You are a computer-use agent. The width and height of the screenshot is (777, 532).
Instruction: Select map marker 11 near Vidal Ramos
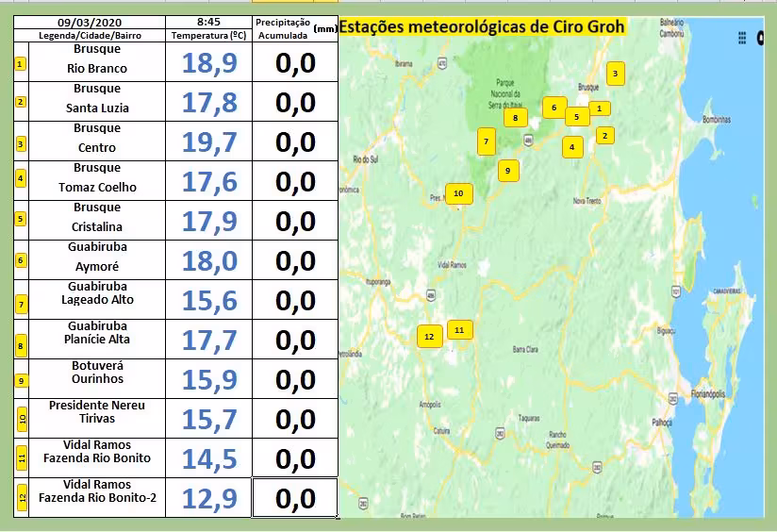[459, 329]
